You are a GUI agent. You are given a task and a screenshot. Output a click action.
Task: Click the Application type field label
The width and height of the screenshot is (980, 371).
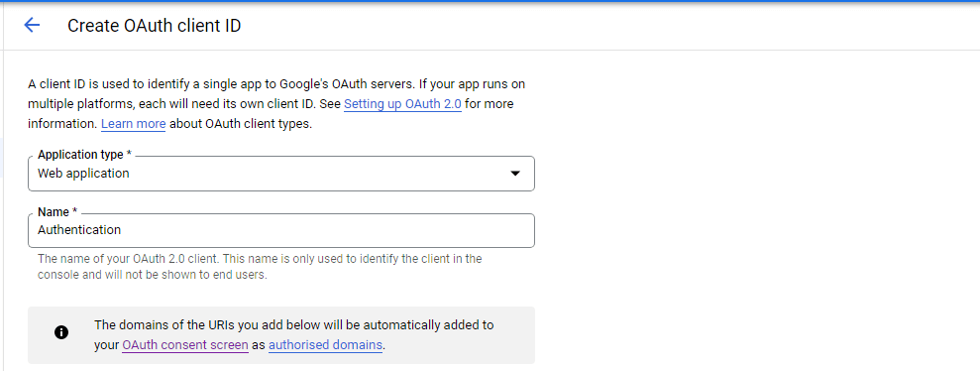84,155
